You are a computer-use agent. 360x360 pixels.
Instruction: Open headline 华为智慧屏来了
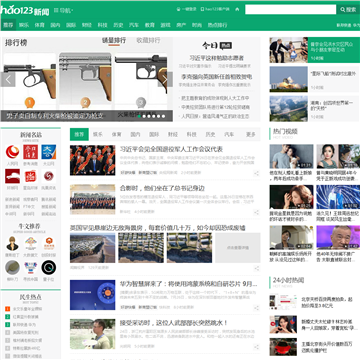[x=189, y=284]
